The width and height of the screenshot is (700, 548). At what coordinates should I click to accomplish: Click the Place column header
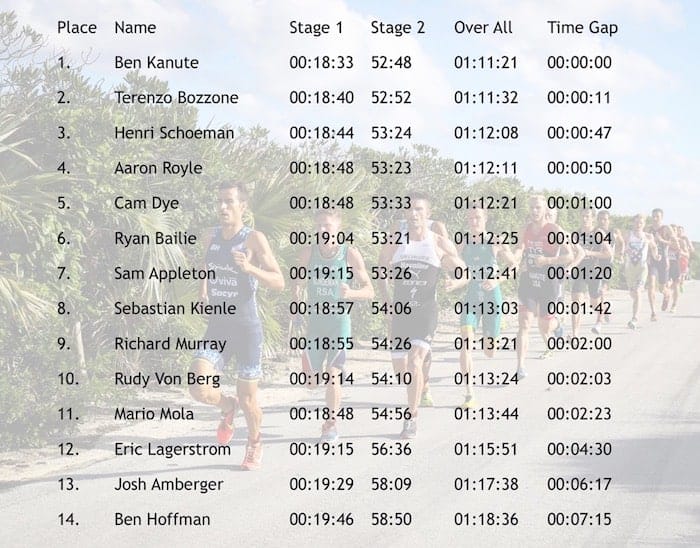pos(77,28)
